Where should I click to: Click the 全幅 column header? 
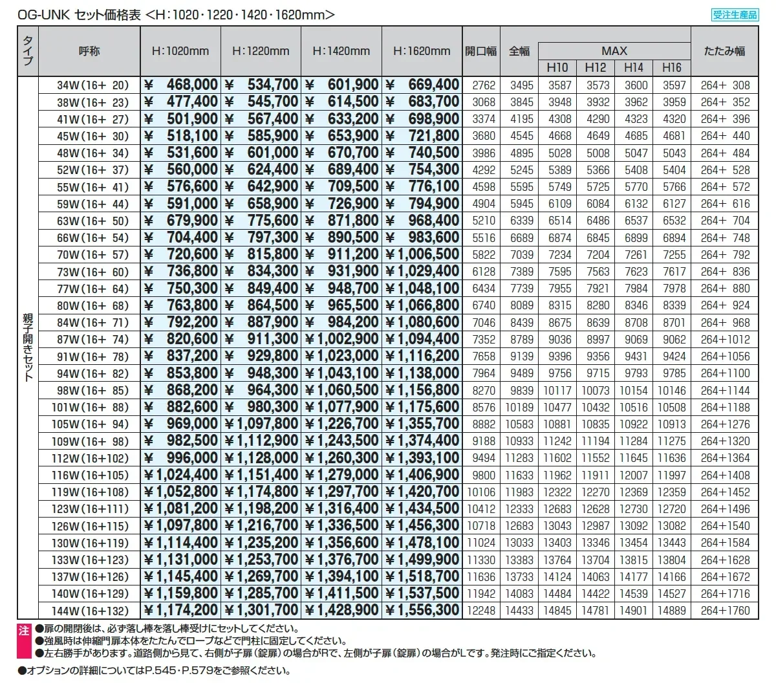pyautogui.click(x=519, y=51)
